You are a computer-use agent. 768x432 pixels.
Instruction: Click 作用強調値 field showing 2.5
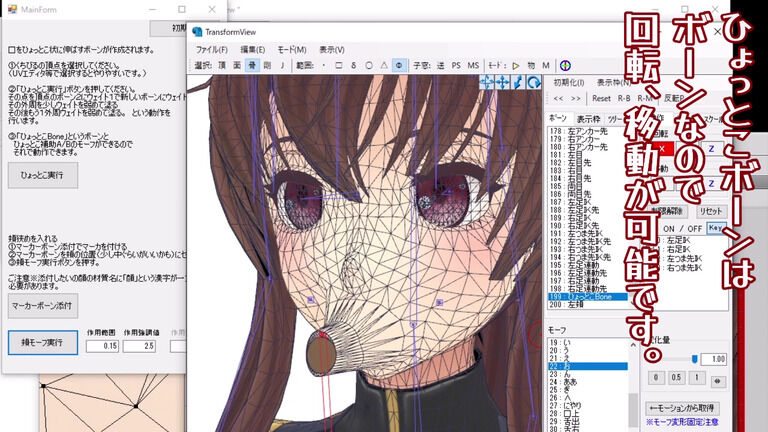coord(139,346)
